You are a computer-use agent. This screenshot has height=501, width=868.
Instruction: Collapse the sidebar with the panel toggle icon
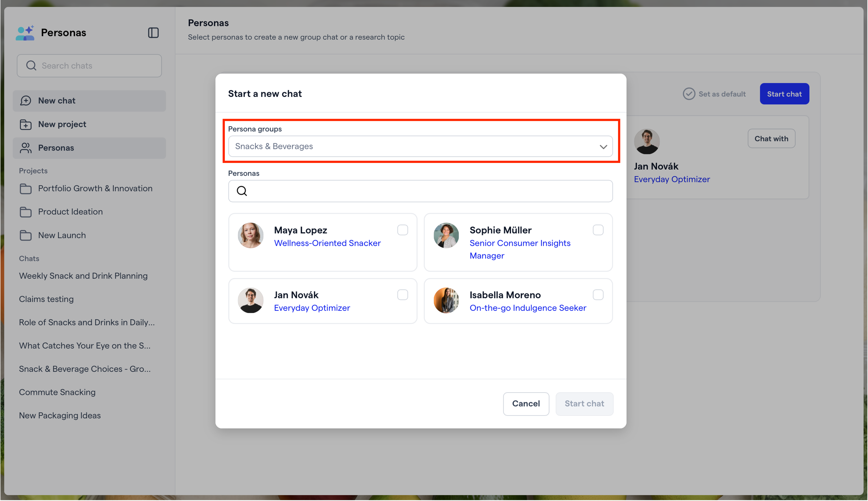click(153, 33)
